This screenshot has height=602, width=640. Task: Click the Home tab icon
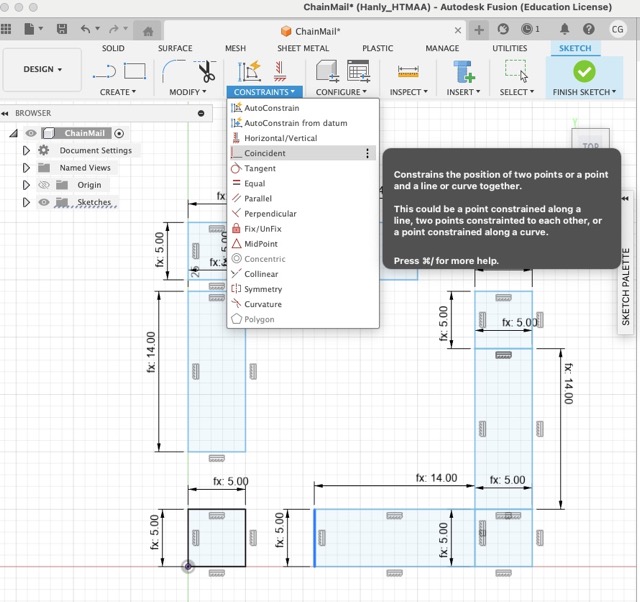(149, 30)
